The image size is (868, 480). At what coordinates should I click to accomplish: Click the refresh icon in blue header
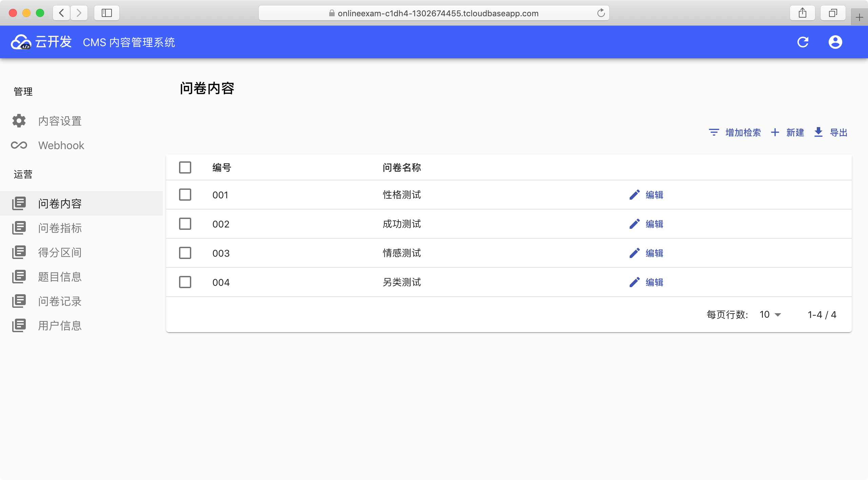pos(803,42)
